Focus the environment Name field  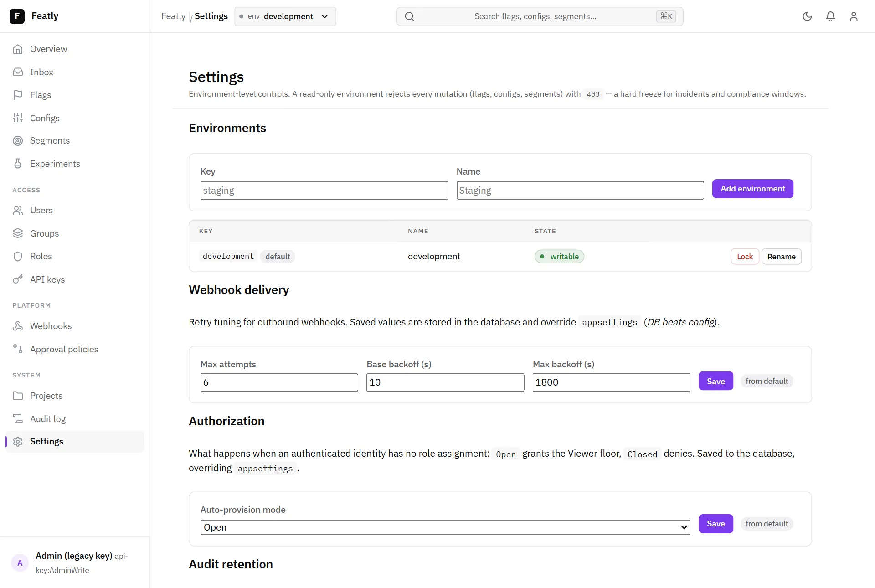[x=580, y=191]
